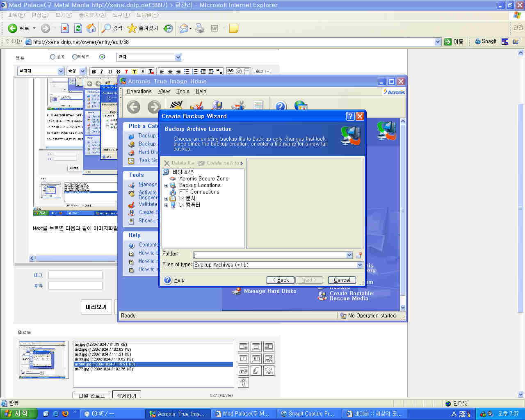The width and height of the screenshot is (525, 420).
Task: Open the Acronis log list toolbar icon
Action: [x=258, y=106]
